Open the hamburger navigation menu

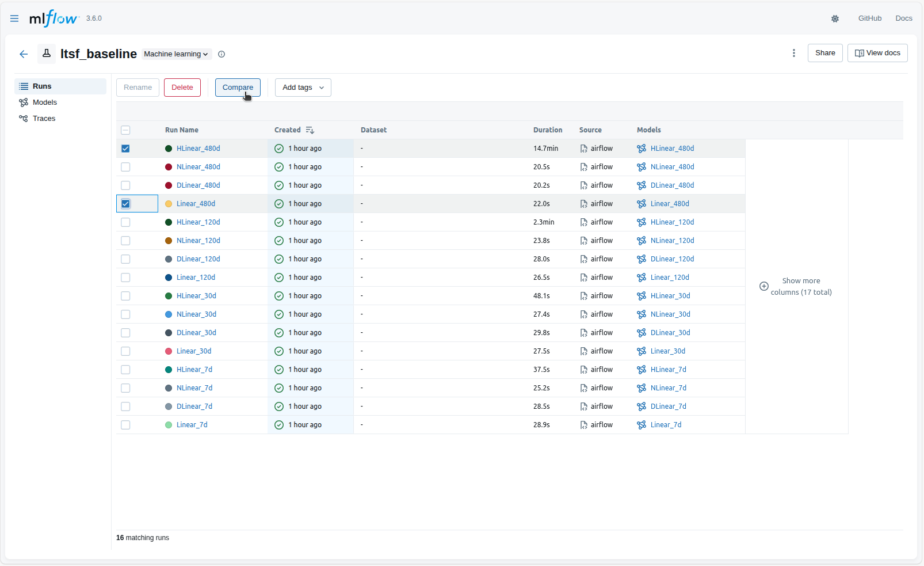(14, 18)
